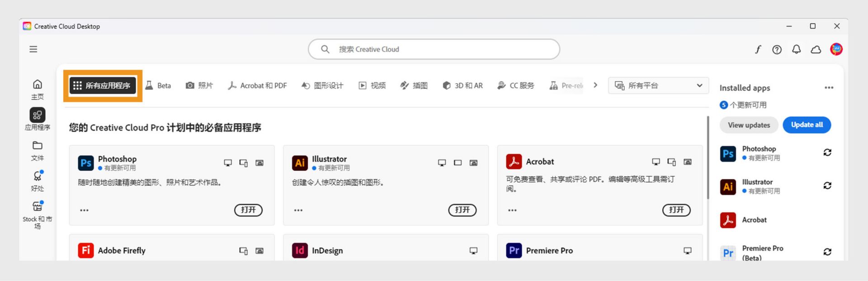Switch to the Acrobat 和 PDF tab
The image size is (868, 281).
pos(257,86)
